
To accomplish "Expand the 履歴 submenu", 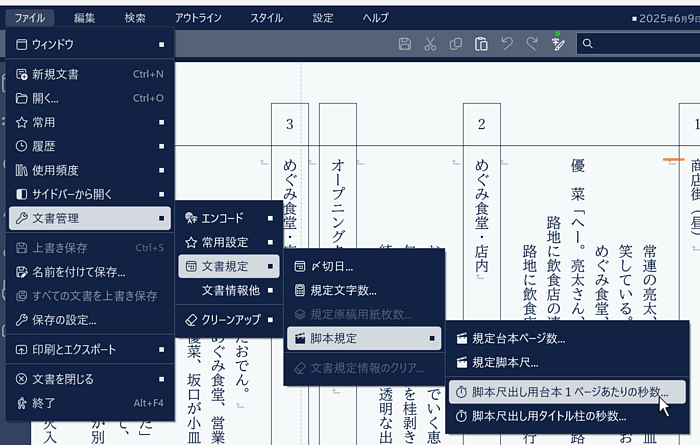I will coord(90,146).
